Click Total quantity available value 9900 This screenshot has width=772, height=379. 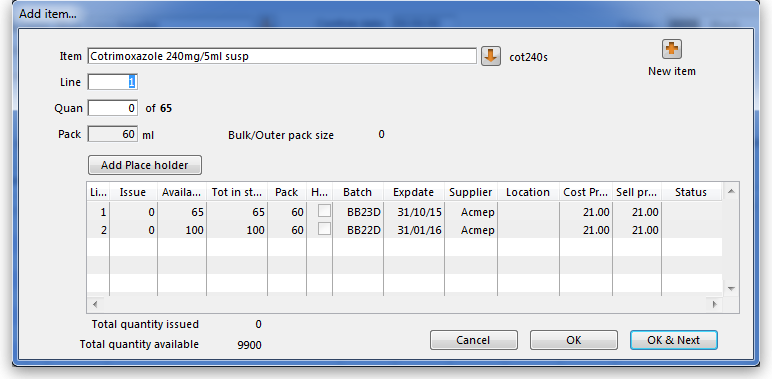tap(249, 345)
